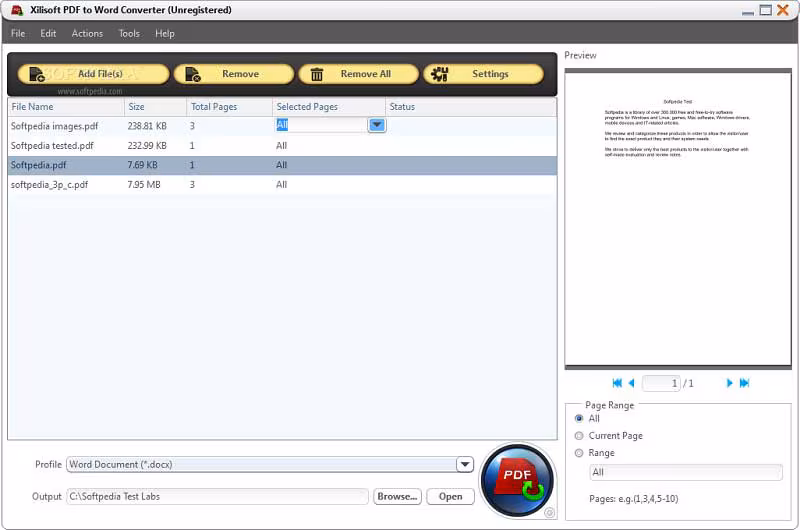Open the Help menu
This screenshot has width=800, height=530.
pos(165,34)
